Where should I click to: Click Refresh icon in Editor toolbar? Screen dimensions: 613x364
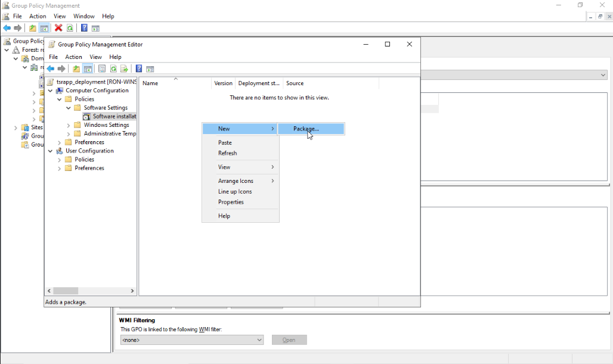tap(113, 69)
